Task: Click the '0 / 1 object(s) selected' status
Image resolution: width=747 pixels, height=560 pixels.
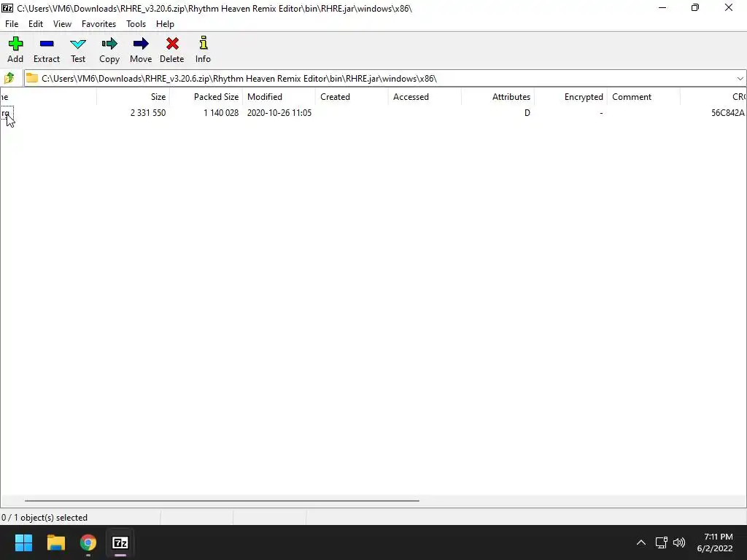Action: [44, 518]
